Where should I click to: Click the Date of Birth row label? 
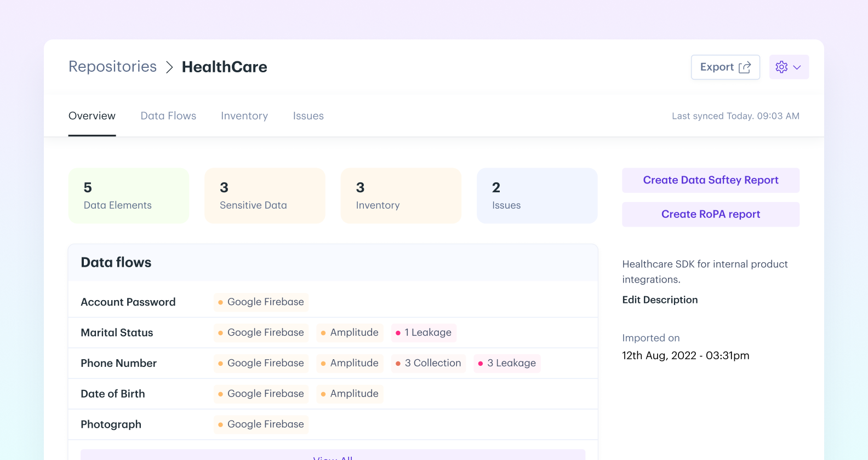(x=113, y=394)
